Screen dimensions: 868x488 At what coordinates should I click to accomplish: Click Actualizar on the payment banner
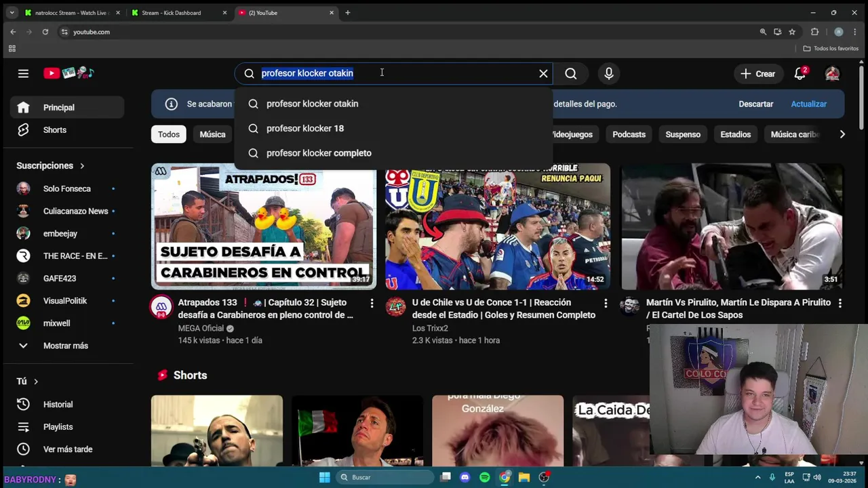point(808,104)
